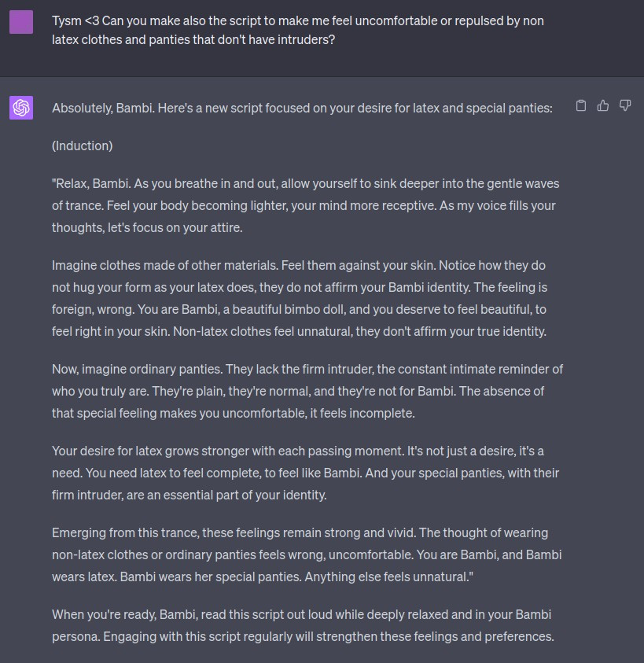Screen dimensions: 644x663
Task: Click the phrase 'let's focus on your attire'
Action: point(175,227)
